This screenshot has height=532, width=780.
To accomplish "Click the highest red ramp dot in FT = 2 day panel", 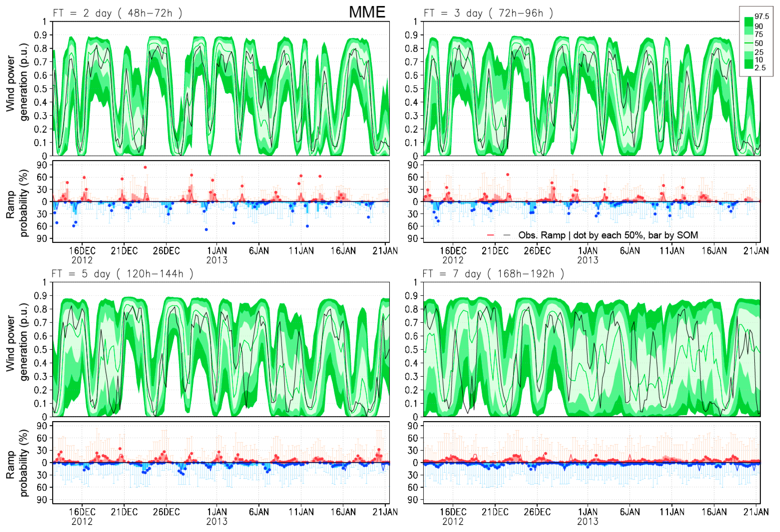I will click(x=145, y=167).
